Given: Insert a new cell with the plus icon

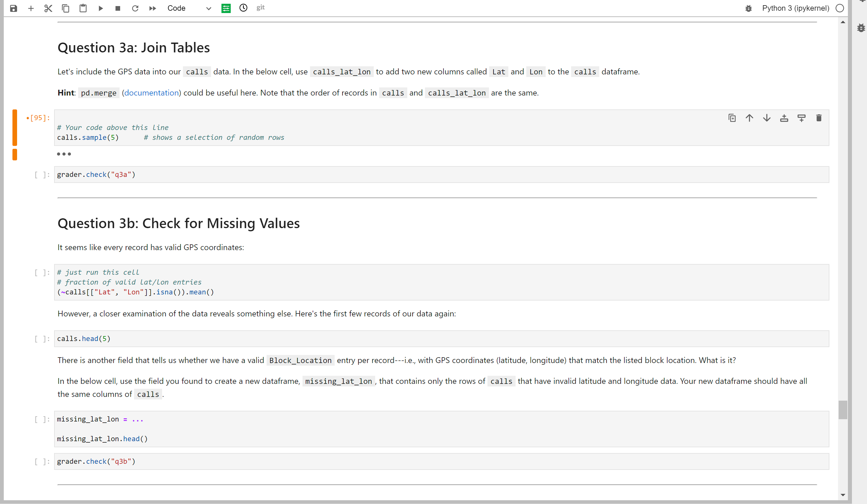Looking at the screenshot, I should click(x=31, y=8).
